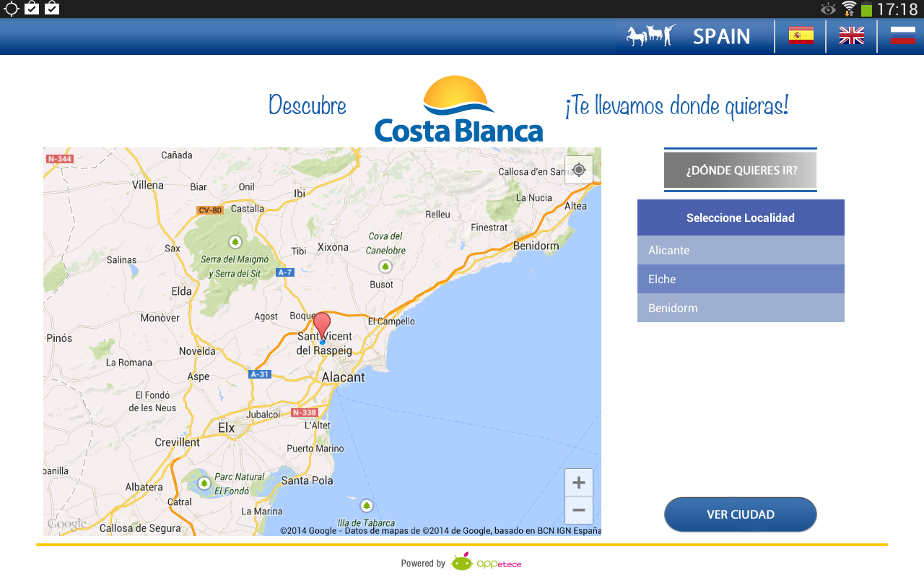Tap the tree icon by Parc Natural El Fondó
Image resolution: width=924 pixels, height=578 pixels.
[x=204, y=483]
